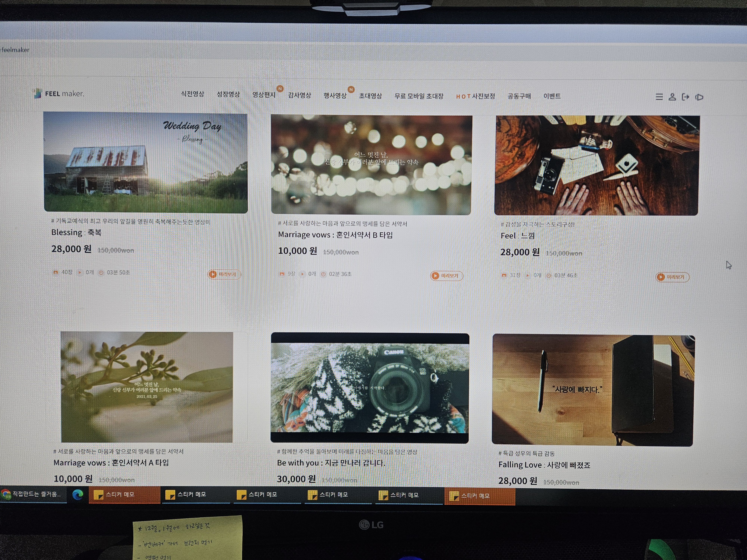This screenshot has width=747, height=560.
Task: Open the hamburger menu icon
Action: click(659, 97)
